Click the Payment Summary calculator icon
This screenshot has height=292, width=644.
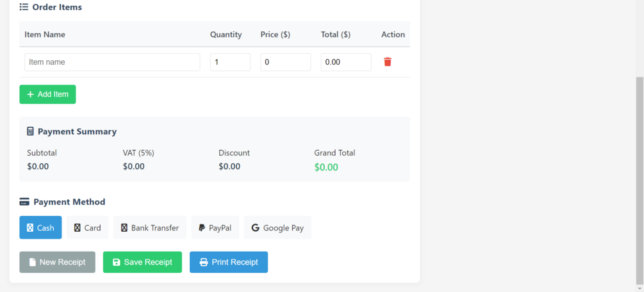pyautogui.click(x=30, y=131)
